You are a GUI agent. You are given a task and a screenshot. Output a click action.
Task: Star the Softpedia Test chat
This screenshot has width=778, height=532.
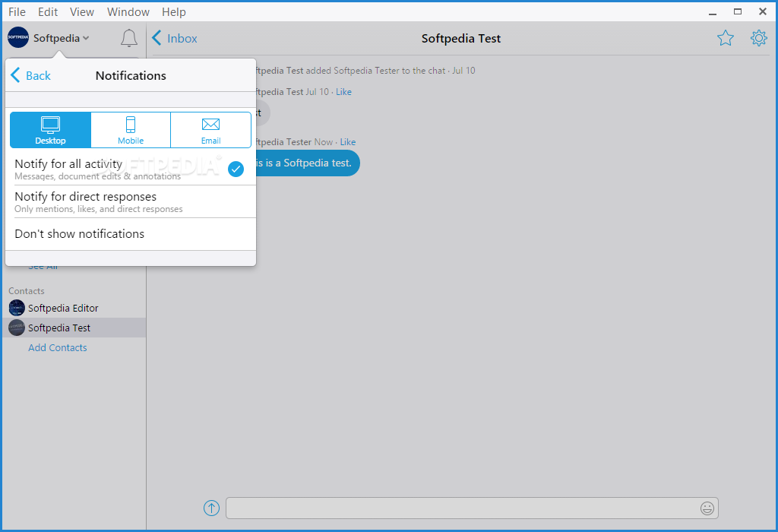pyautogui.click(x=725, y=38)
